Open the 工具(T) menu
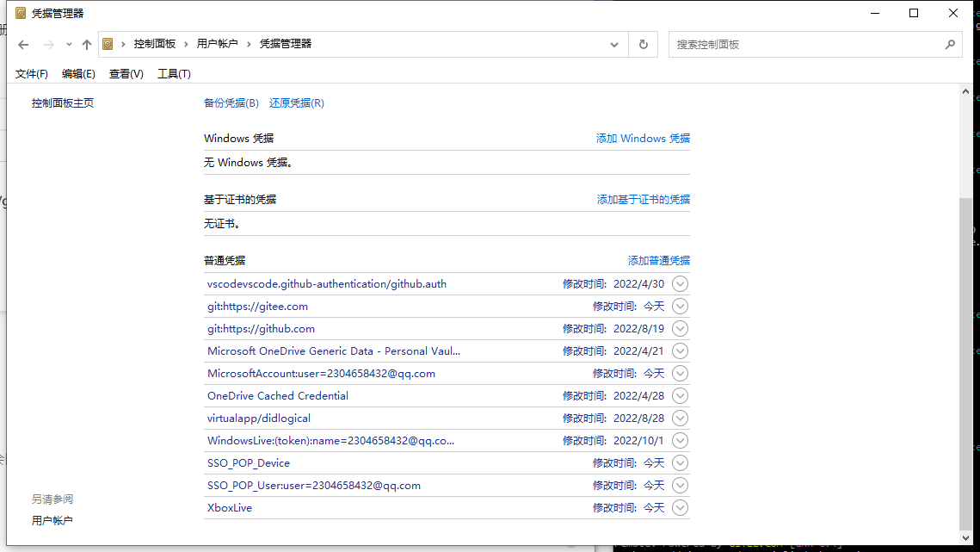This screenshot has width=980, height=552. [x=174, y=74]
